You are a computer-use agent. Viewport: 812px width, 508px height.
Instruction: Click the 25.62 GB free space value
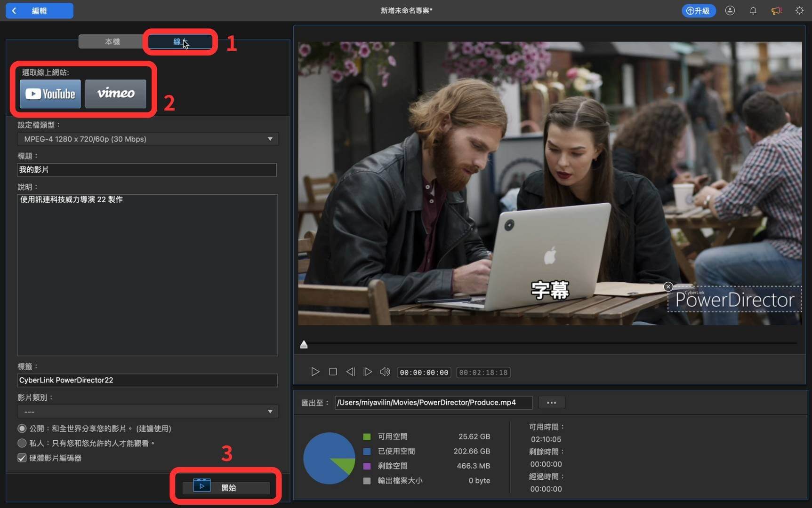(x=474, y=437)
